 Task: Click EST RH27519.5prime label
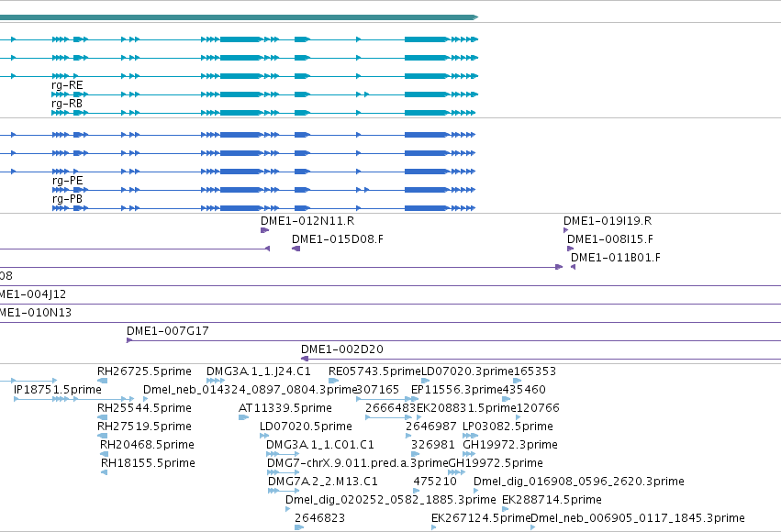[144, 427]
